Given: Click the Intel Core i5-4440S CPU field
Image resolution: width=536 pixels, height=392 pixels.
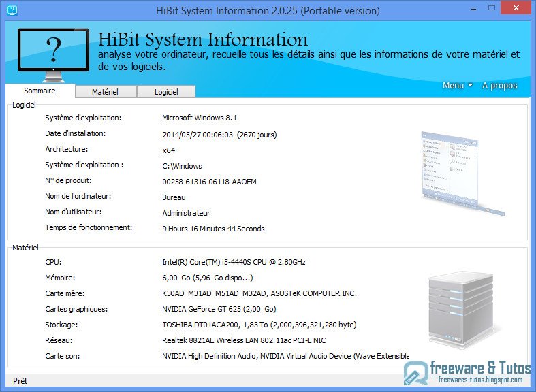Looking at the screenshot, I should [234, 262].
